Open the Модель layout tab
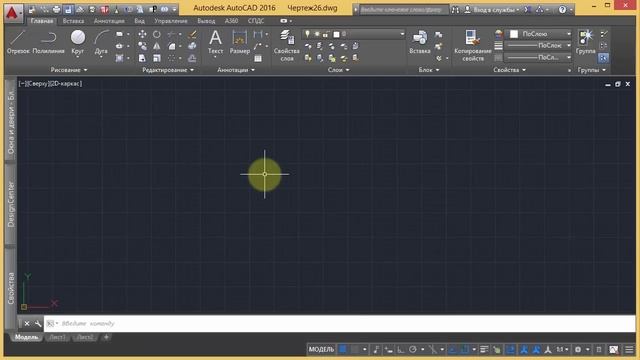Viewport: 640px width, 360px height. pos(27,337)
